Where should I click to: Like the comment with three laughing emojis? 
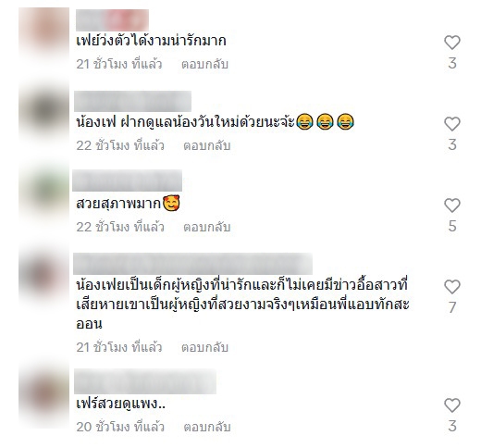pos(452,124)
